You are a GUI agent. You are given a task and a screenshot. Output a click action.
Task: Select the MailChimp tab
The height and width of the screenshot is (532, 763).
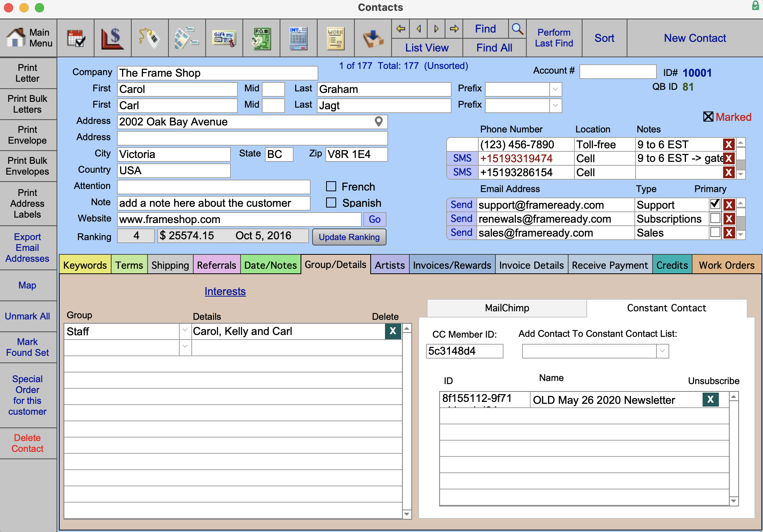coord(507,308)
